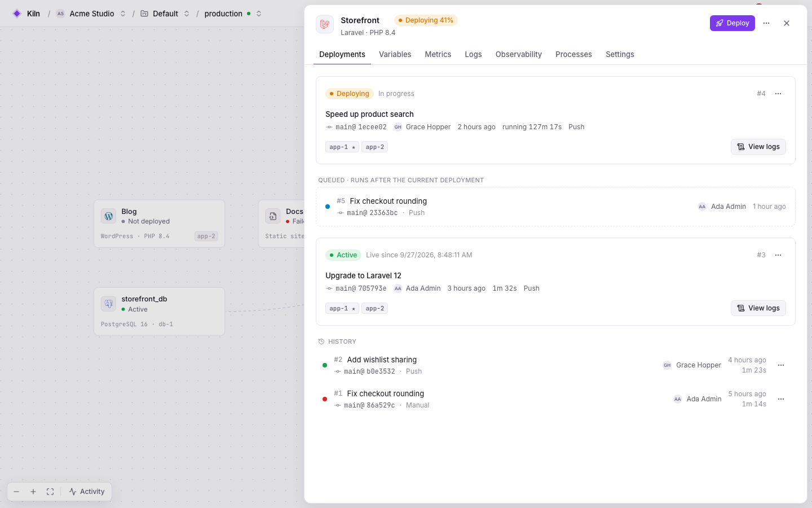Click the Active status badge on deployment #3
The height and width of the screenshot is (508, 812).
343,255
